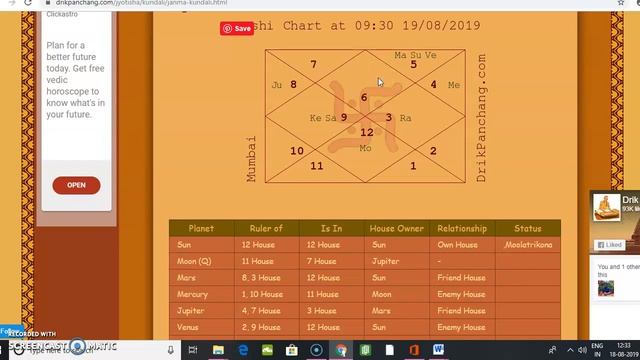
Task: Open the green app icon beside Chrome
Action: click(365, 350)
